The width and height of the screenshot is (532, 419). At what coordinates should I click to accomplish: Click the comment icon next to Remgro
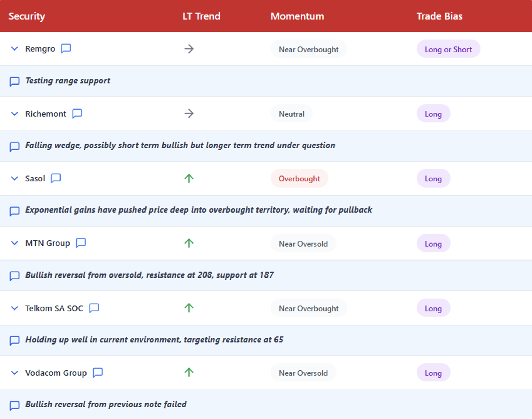(x=66, y=48)
